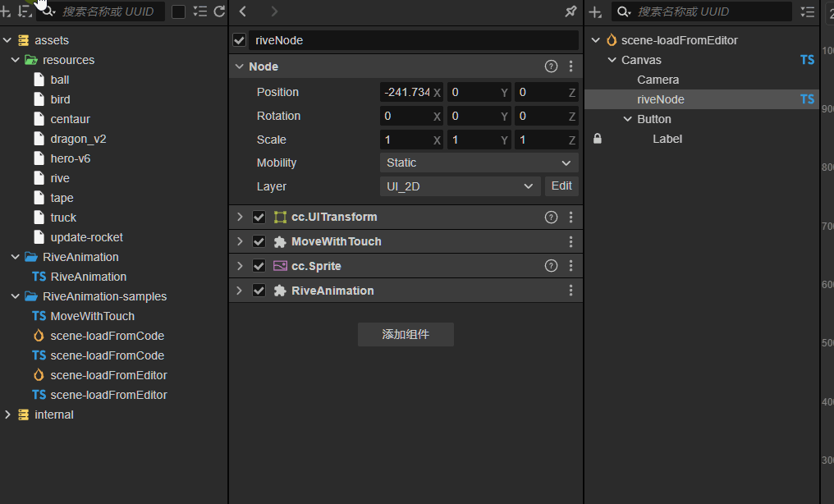Create a new asset with the plus icon

pos(8,11)
